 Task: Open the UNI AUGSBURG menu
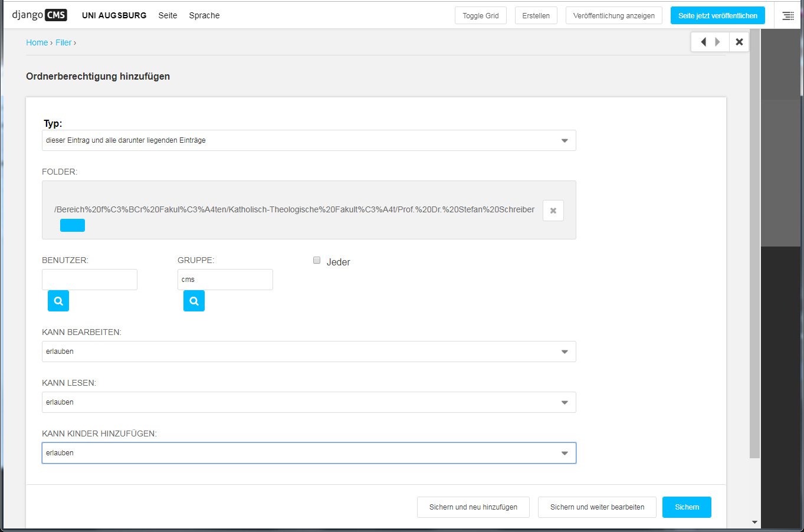click(x=114, y=15)
